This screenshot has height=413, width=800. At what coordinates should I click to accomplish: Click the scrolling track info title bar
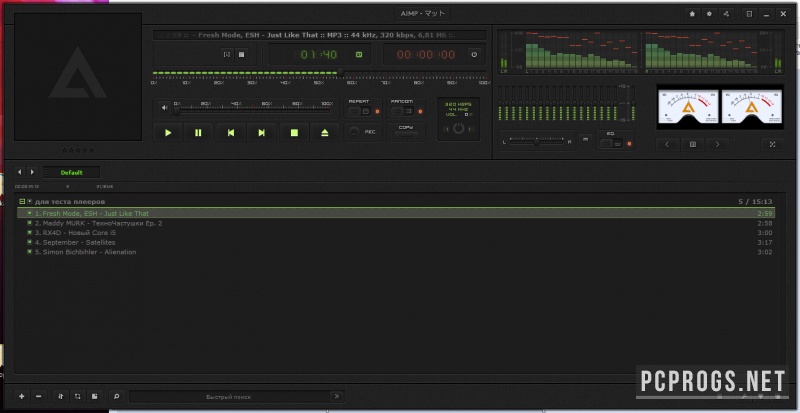click(x=319, y=35)
